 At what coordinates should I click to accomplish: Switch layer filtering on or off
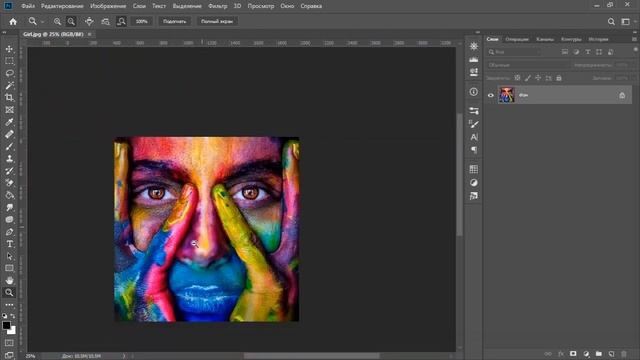click(x=636, y=50)
